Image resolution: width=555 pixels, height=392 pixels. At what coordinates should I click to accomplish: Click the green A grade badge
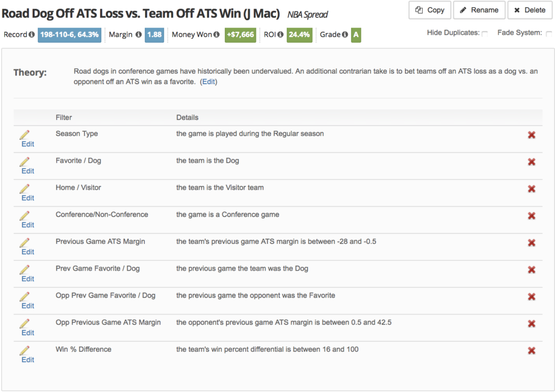(x=356, y=35)
